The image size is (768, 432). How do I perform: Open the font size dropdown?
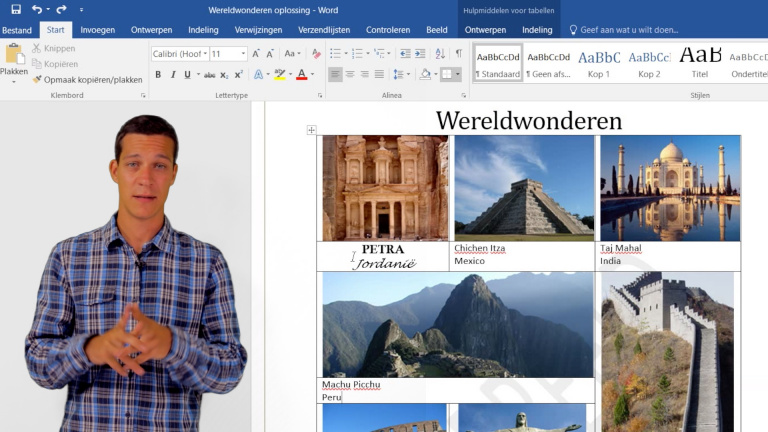click(243, 54)
